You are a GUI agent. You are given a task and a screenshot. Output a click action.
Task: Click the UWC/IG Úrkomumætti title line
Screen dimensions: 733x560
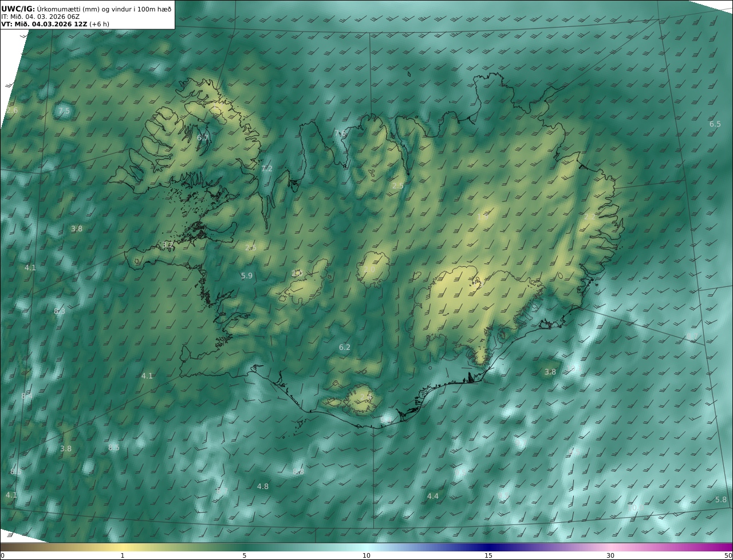(x=86, y=9)
